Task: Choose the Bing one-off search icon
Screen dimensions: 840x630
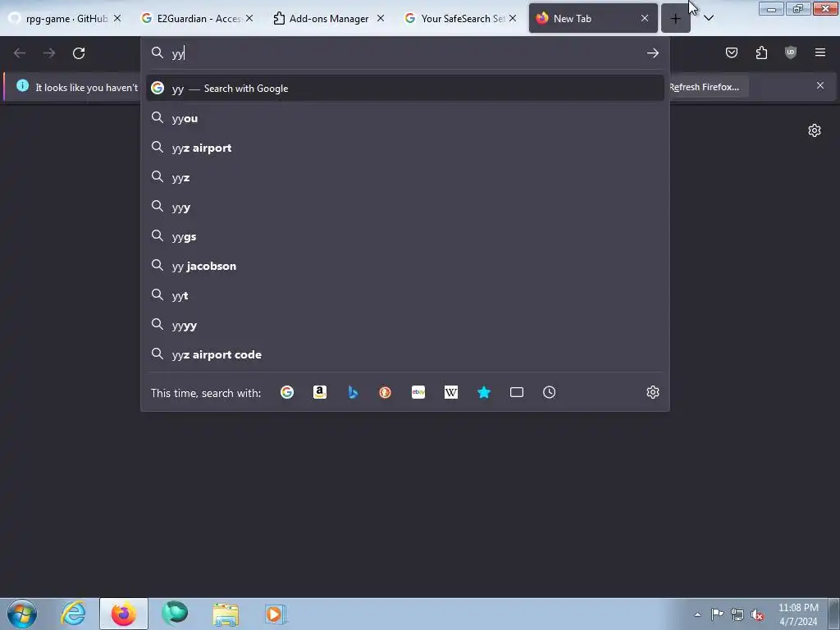Action: 353,392
